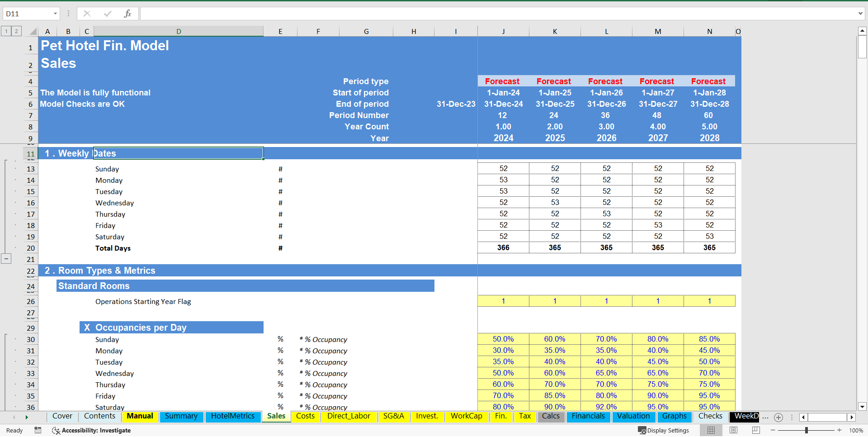Open the Name Box dropdown
The width and height of the screenshot is (868, 437).
coord(55,14)
